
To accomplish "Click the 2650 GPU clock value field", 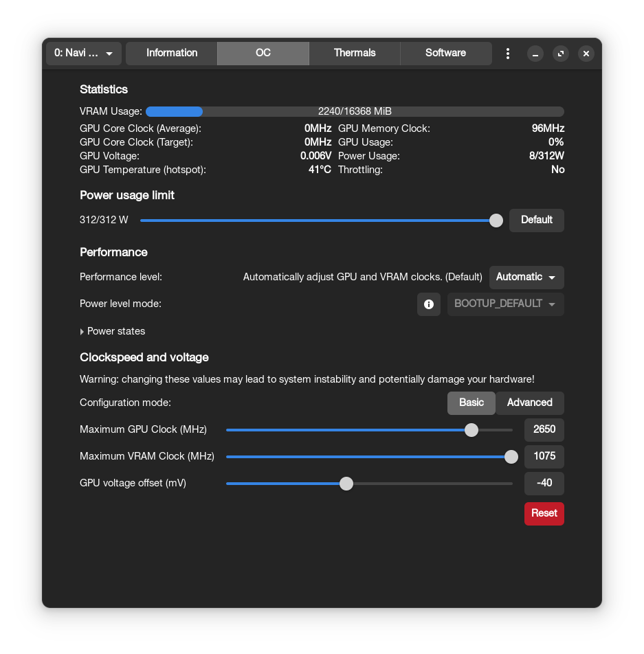I will (x=544, y=429).
